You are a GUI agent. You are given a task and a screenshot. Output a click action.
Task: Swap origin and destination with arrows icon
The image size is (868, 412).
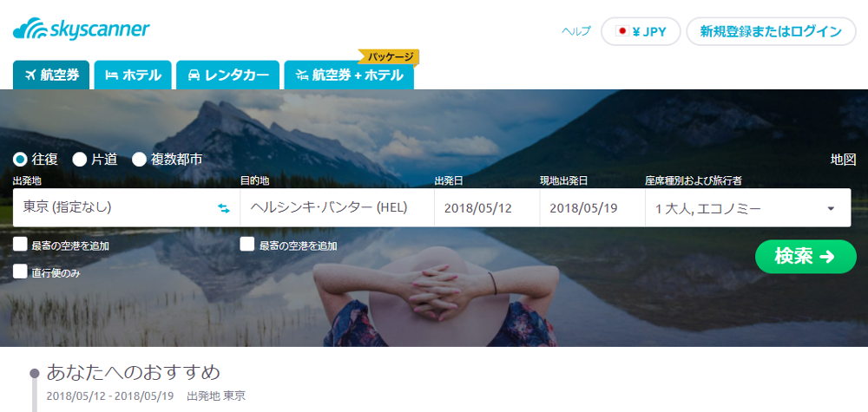(224, 208)
